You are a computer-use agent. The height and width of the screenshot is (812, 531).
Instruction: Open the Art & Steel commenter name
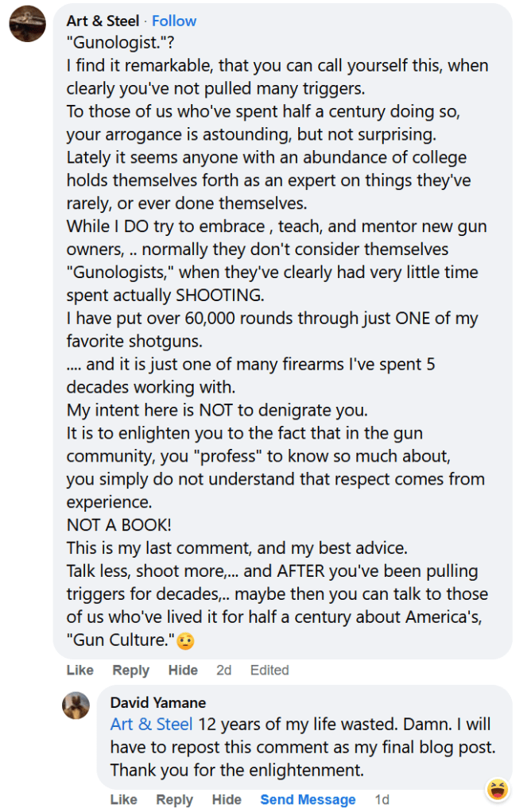103,21
